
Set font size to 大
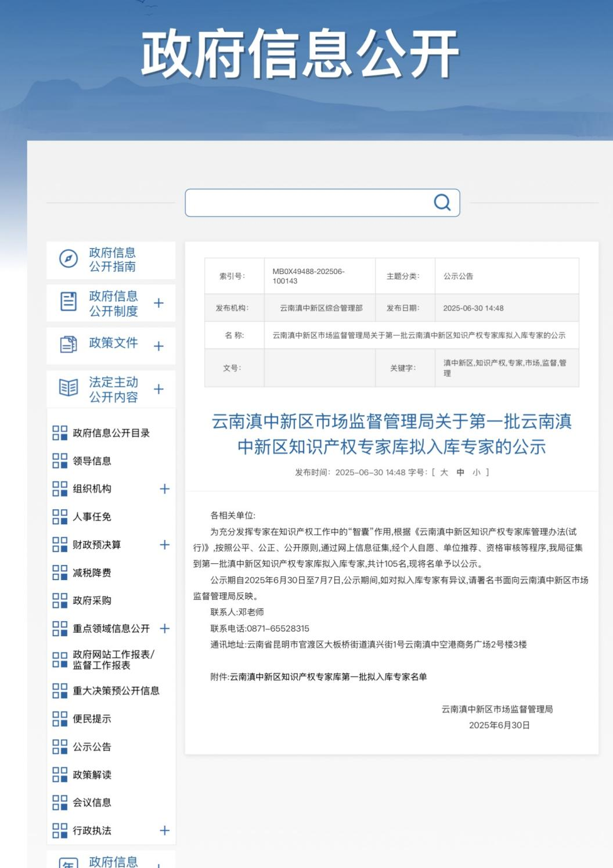pyautogui.click(x=444, y=473)
